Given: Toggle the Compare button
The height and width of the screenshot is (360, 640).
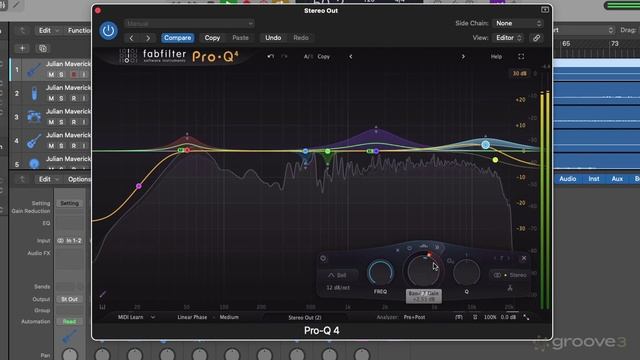Looking at the screenshot, I should pyautogui.click(x=178, y=38).
